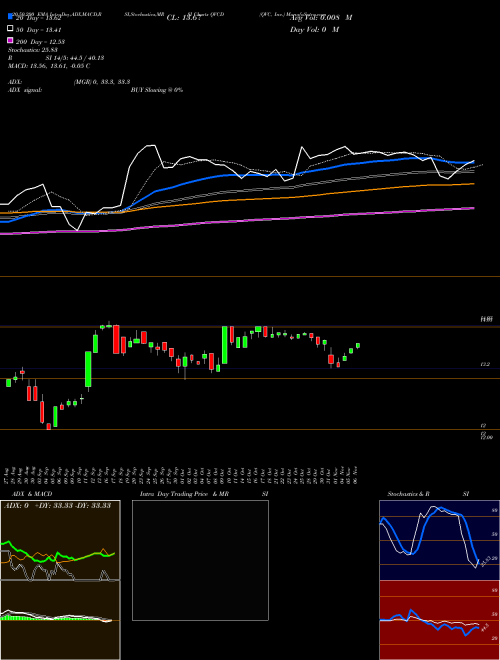Select the '20 Day = 13.62' legend label
This screenshot has width=500, height=660.
click(39, 18)
